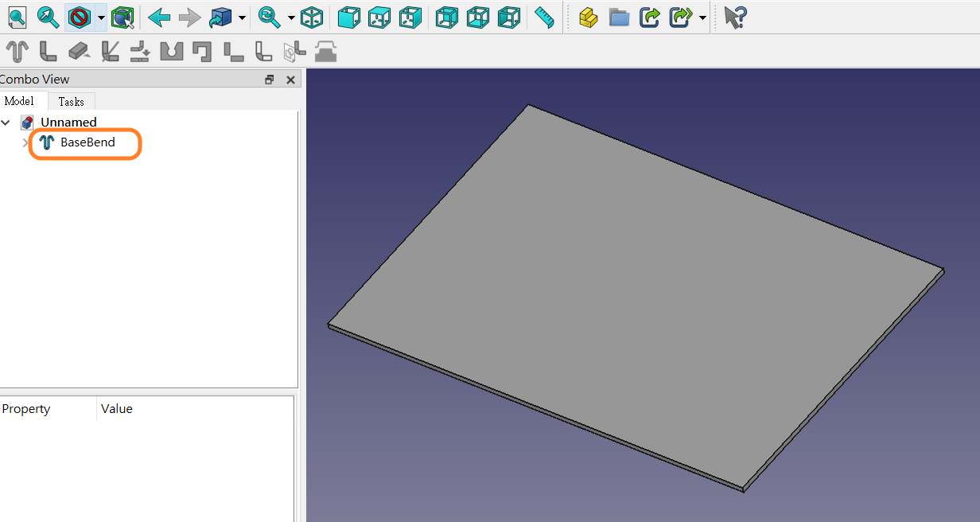Select the Measure Distance ruler tool
Screen dimensions: 980x522
[544, 17]
